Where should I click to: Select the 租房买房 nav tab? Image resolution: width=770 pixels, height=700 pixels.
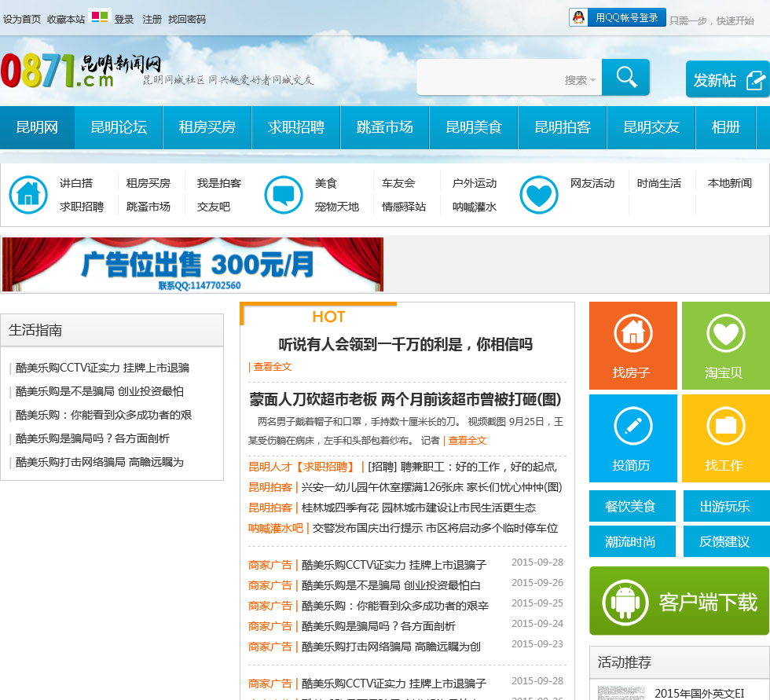[207, 127]
